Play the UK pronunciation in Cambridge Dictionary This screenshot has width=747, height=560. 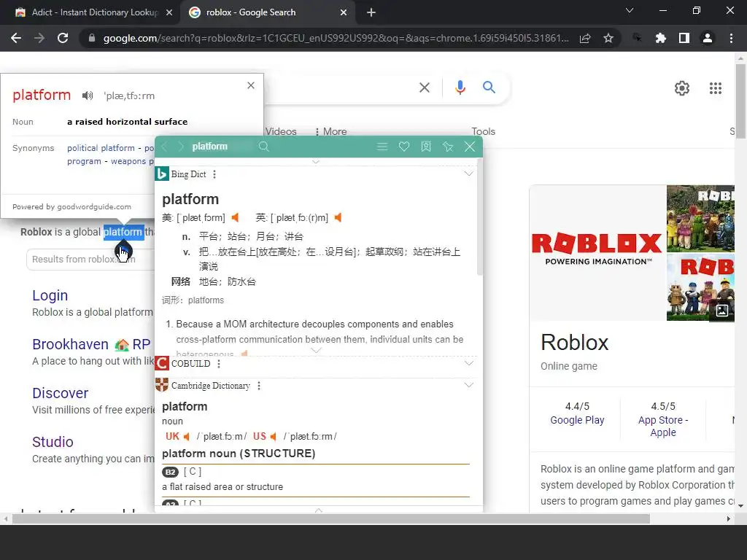(186, 436)
